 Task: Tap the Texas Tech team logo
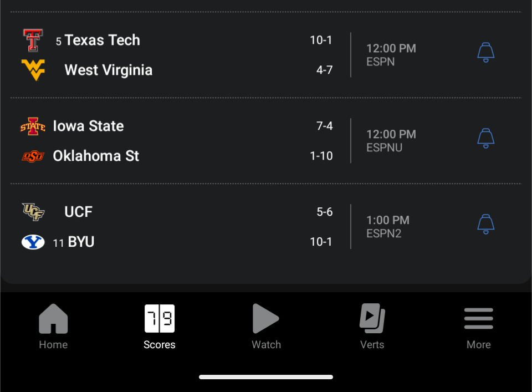[x=33, y=40]
